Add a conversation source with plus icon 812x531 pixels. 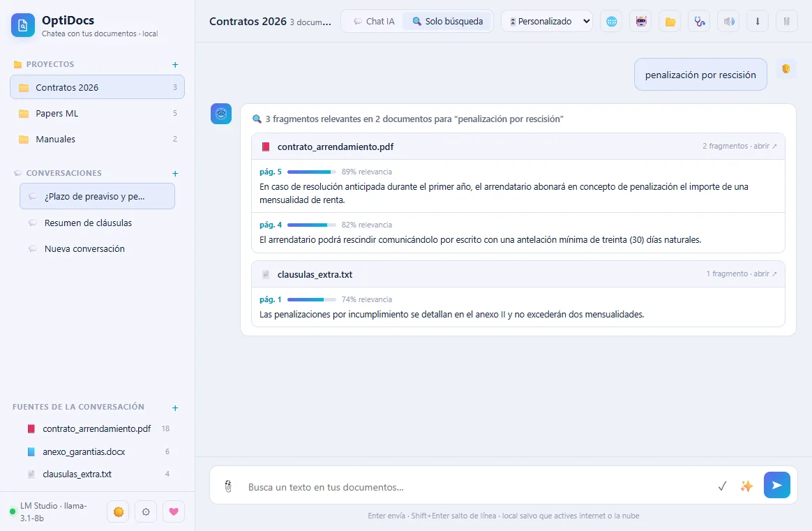[x=175, y=408]
